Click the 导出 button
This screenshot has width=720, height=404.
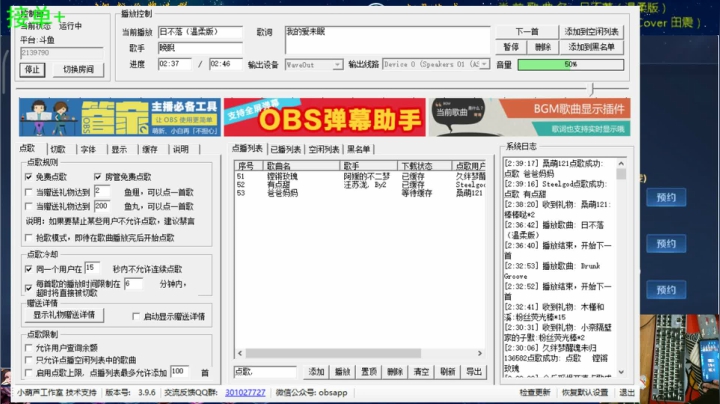pyautogui.click(x=474, y=372)
